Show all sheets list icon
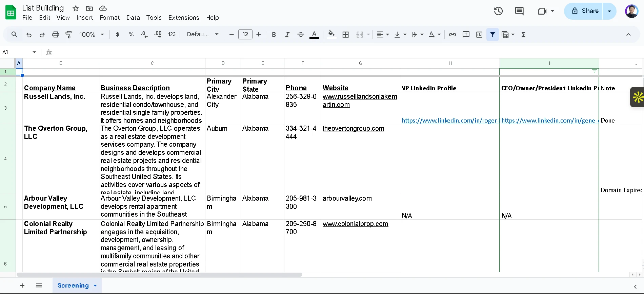Image resolution: width=644 pixels, height=294 pixels. 39,286
